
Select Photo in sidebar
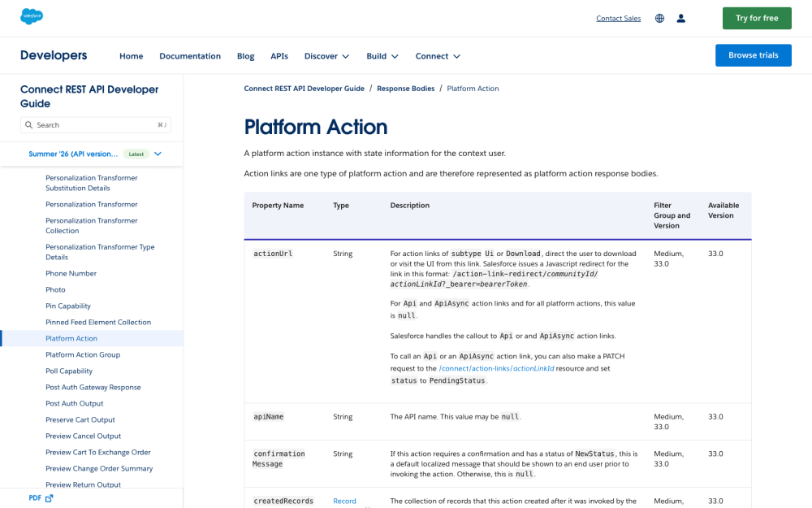(x=55, y=290)
